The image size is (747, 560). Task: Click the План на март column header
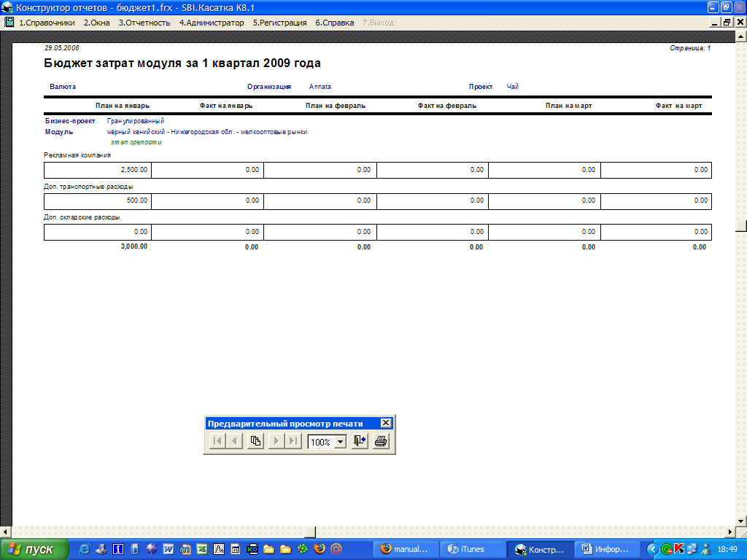click(x=568, y=106)
